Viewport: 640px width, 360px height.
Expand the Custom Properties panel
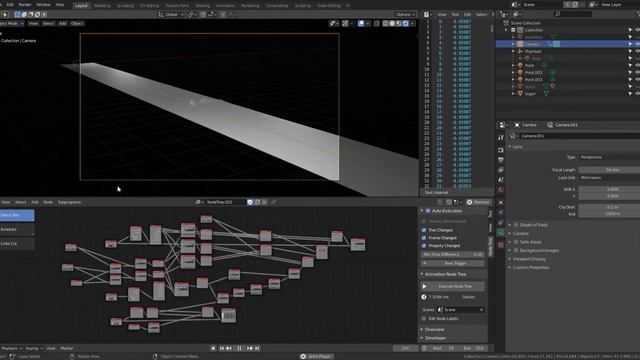coord(531,267)
